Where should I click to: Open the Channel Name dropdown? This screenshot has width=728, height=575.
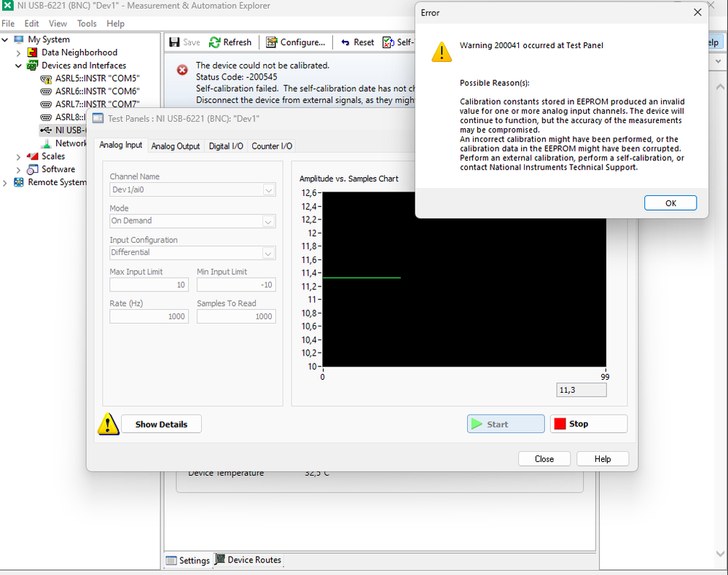[269, 190]
